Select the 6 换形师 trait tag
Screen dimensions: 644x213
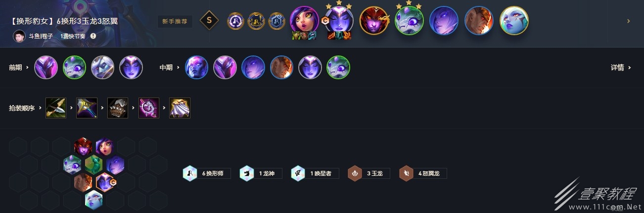(207, 173)
